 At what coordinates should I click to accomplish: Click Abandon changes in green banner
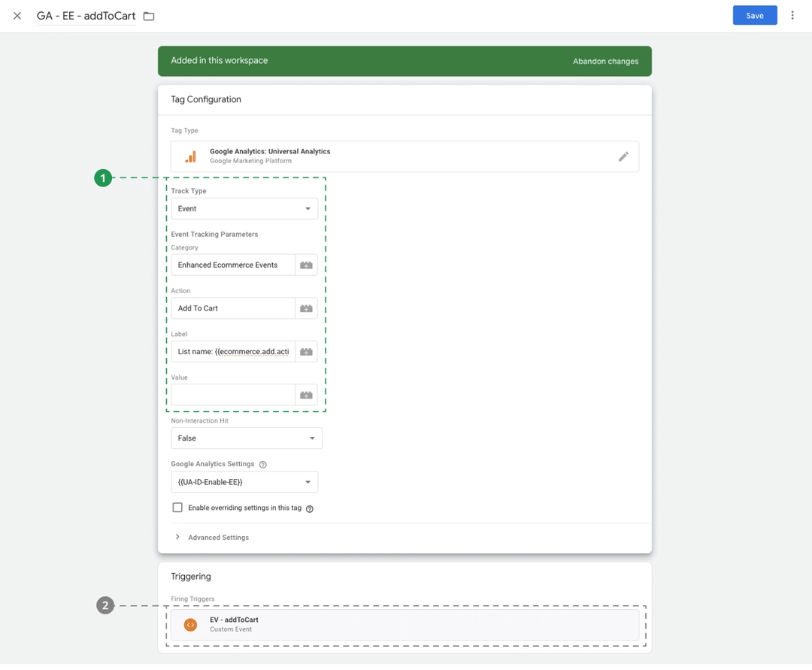(x=605, y=62)
